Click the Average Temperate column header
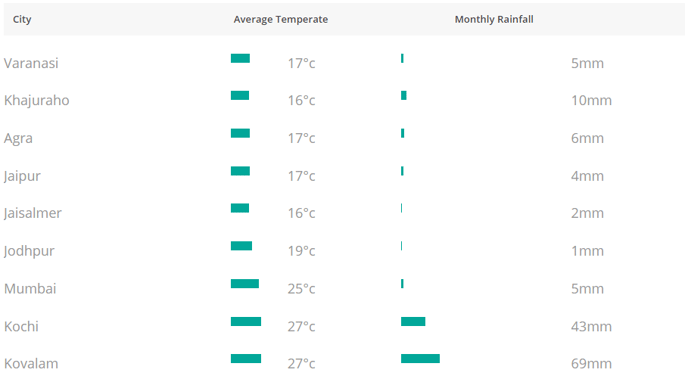Viewport: 688px width, 382px height. (x=280, y=19)
